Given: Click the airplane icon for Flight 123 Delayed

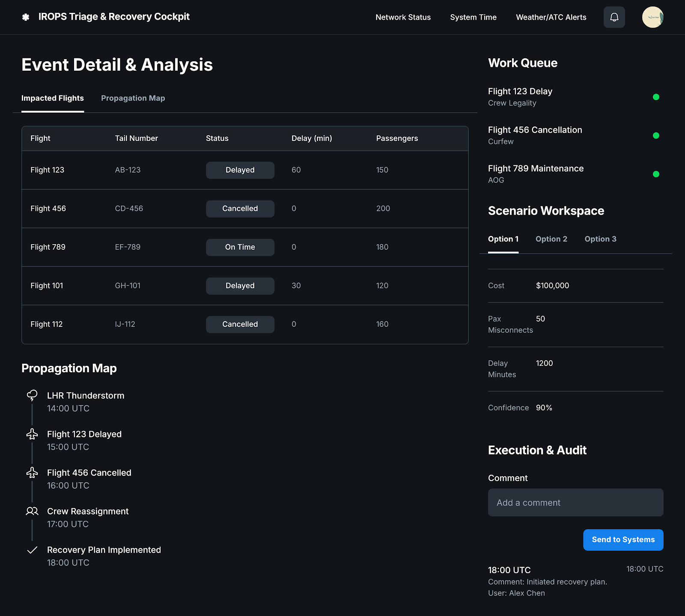Looking at the screenshot, I should [x=32, y=434].
